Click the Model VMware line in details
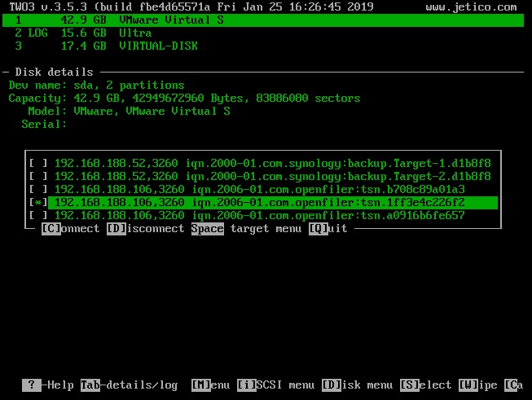Viewport: 532px width, 400px height. tap(129, 111)
